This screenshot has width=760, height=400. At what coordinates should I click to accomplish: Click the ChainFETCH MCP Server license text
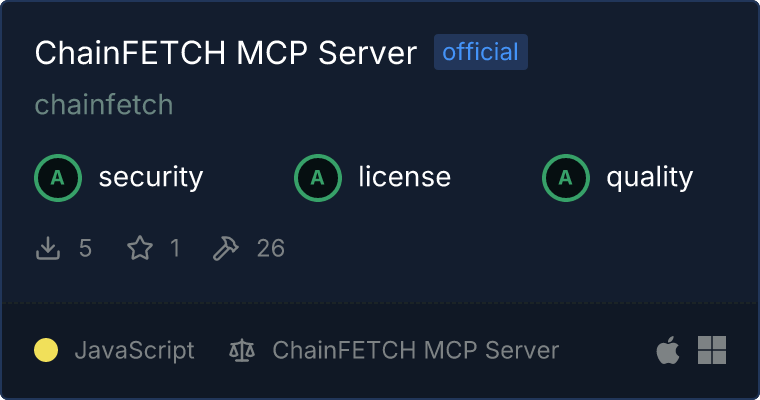416,350
